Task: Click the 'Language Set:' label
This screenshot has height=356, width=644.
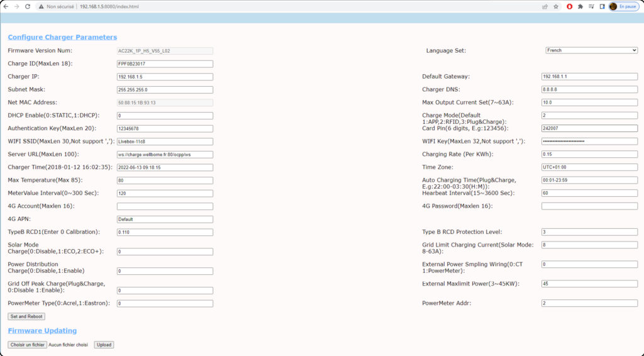Action: [446, 50]
